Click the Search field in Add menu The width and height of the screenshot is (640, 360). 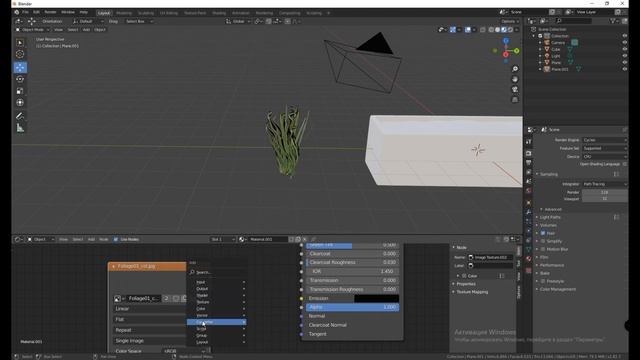(217, 272)
